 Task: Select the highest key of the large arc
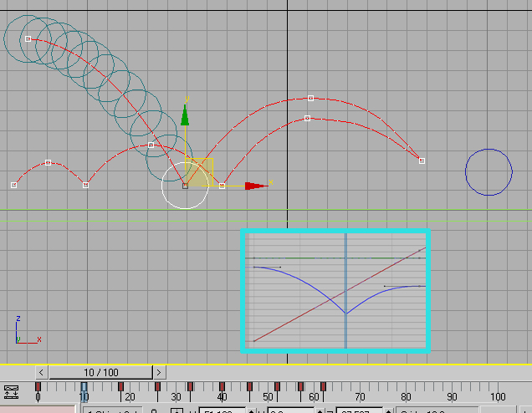point(311,99)
